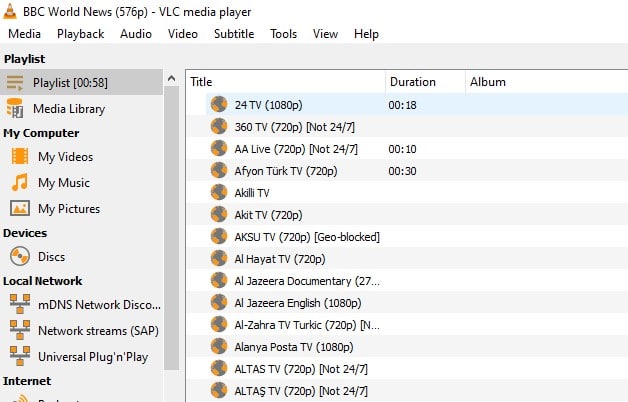Image resolution: width=628 pixels, height=402 pixels.
Task: Click globe icon next to AA Live (720p)
Action: point(219,149)
